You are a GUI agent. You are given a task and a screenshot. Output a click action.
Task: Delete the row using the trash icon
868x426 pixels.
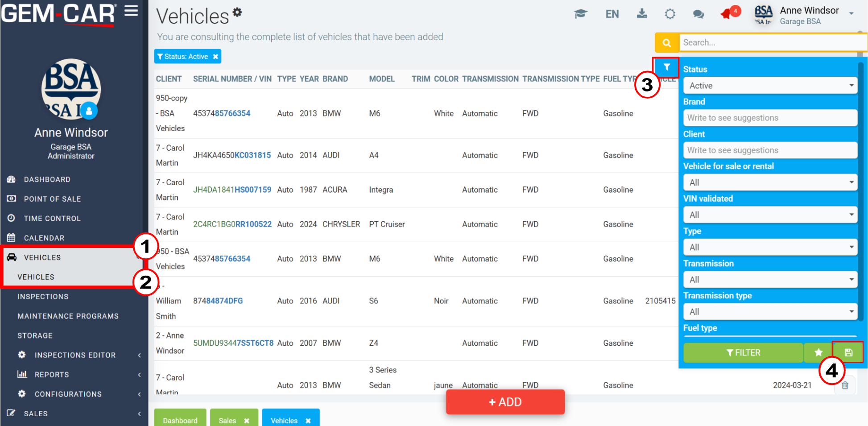845,385
